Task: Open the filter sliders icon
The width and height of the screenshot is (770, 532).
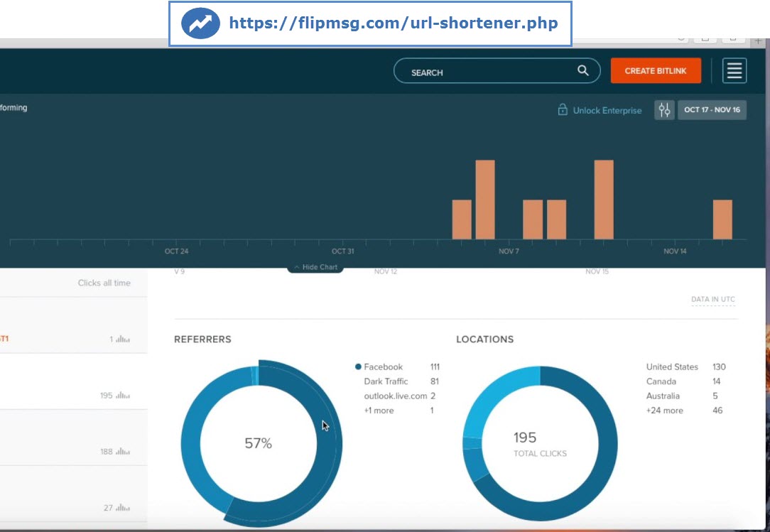Action: point(664,110)
